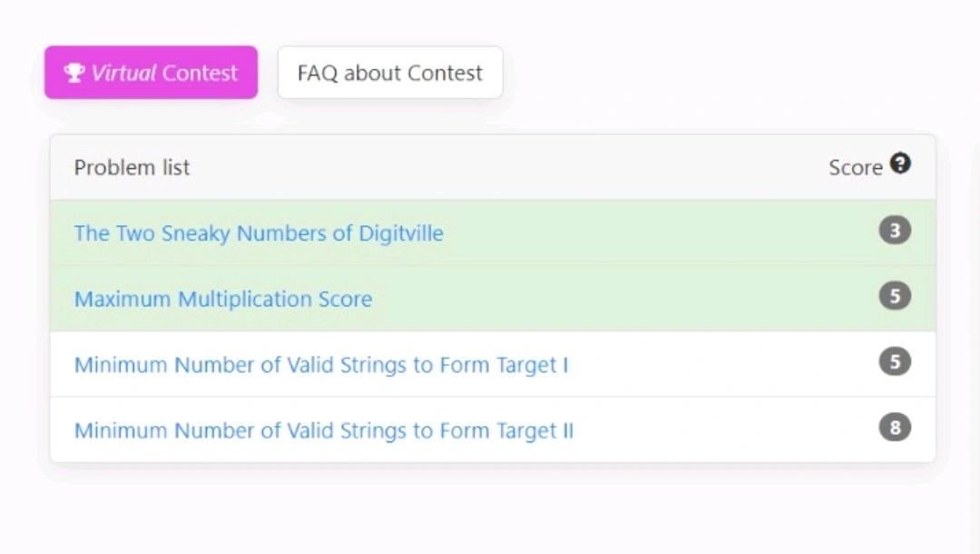The width and height of the screenshot is (980, 554).
Task: Open Minimum Number of Valid Strings Target II
Action: coord(324,430)
